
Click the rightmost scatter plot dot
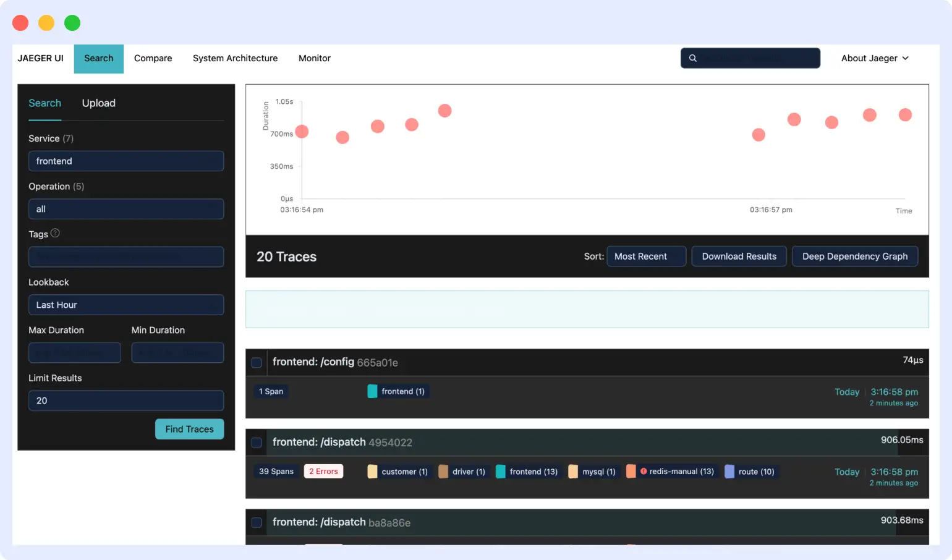(905, 114)
